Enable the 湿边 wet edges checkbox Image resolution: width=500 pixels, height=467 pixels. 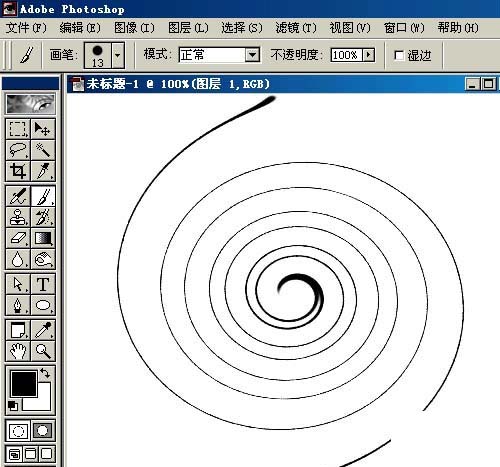pos(399,55)
